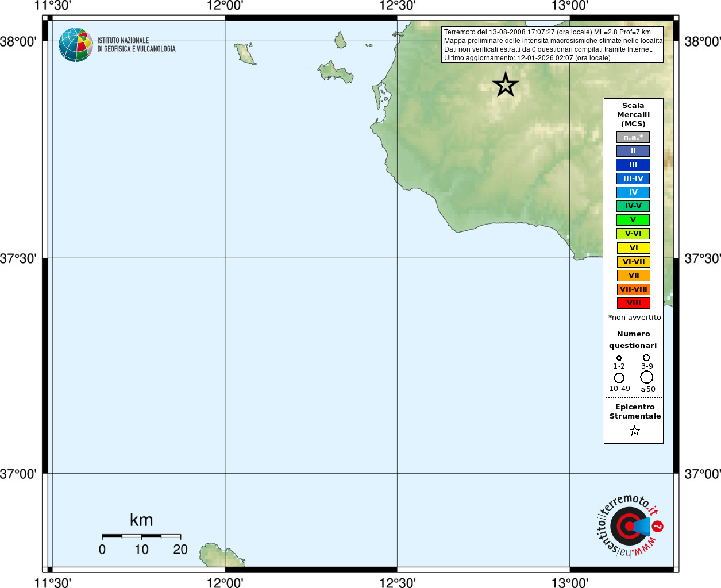This screenshot has width=721, height=588.
Task: Select the III-IV intensity swatch
Action: pyautogui.click(x=633, y=179)
